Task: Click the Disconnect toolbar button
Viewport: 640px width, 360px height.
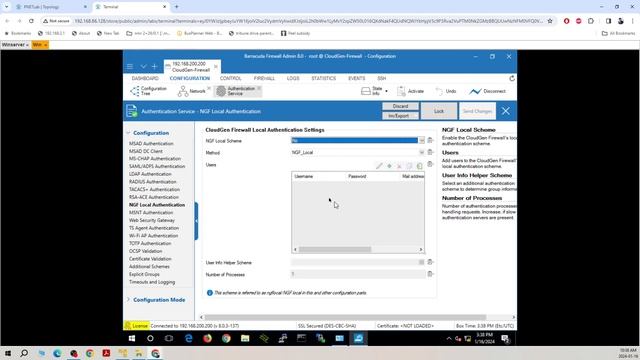Action: pos(487,91)
